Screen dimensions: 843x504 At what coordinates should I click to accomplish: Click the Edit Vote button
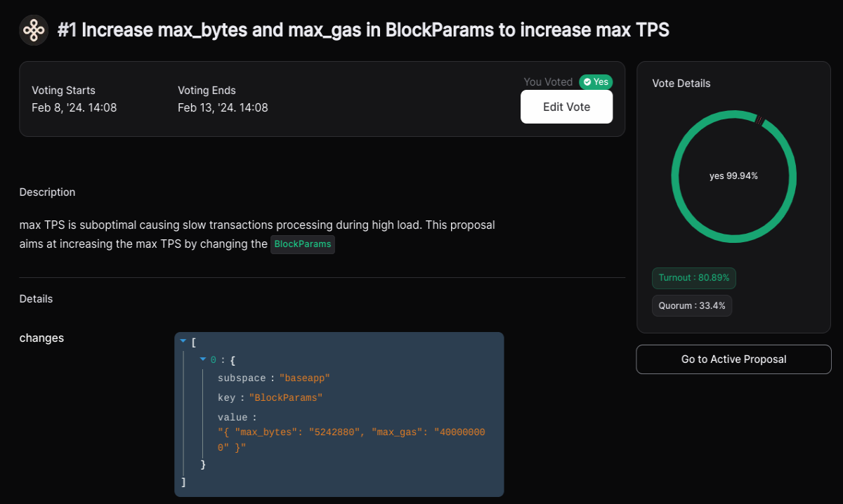coord(566,107)
